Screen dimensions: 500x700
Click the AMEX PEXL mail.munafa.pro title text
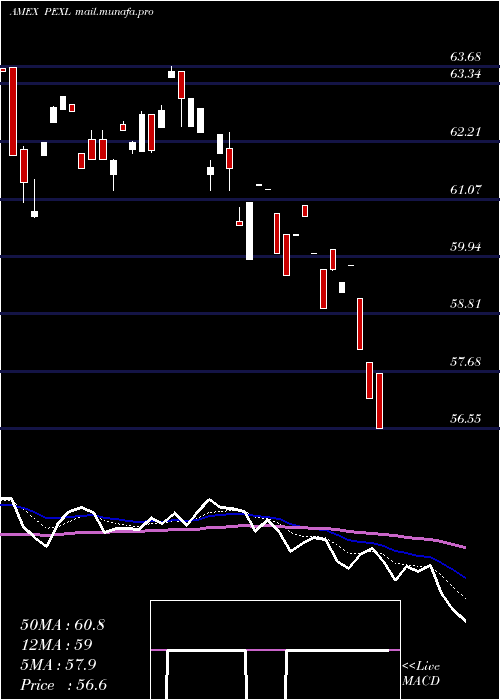click(x=82, y=12)
